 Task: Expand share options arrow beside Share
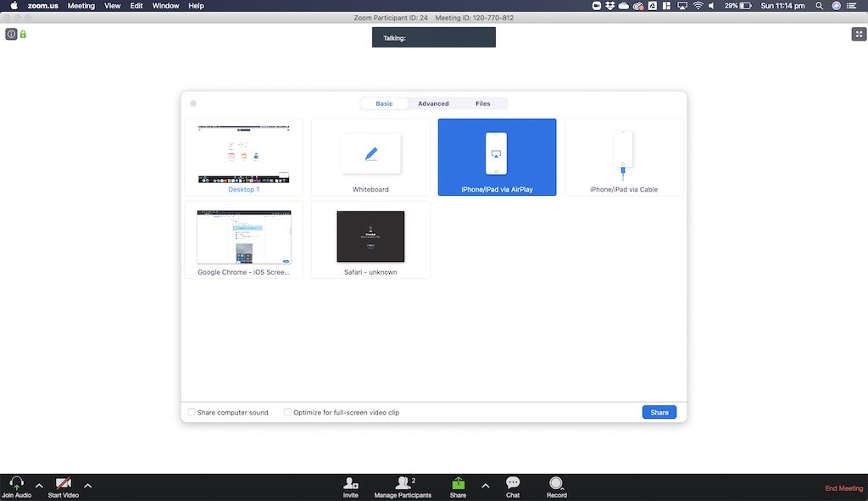(x=486, y=486)
